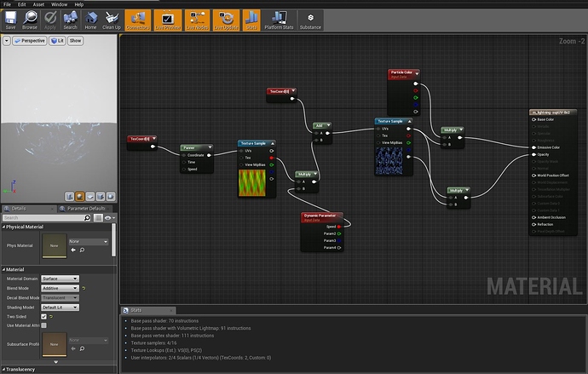
Task: Open Platform Stats from toolbar
Action: point(279,20)
